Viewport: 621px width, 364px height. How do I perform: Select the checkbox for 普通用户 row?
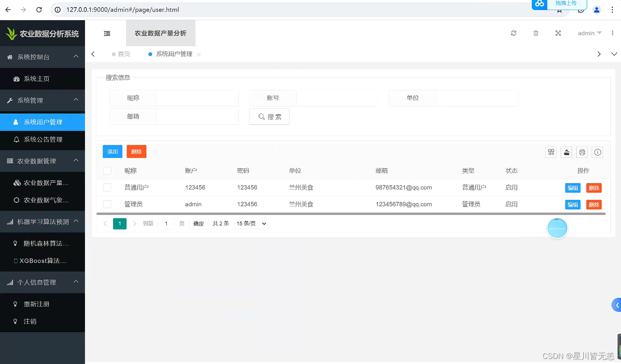point(107,187)
